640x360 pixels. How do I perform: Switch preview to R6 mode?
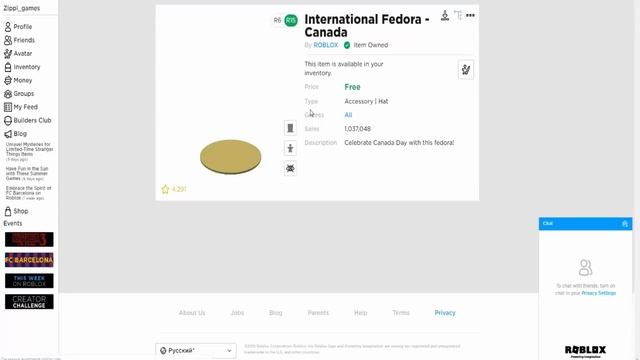tap(277, 20)
